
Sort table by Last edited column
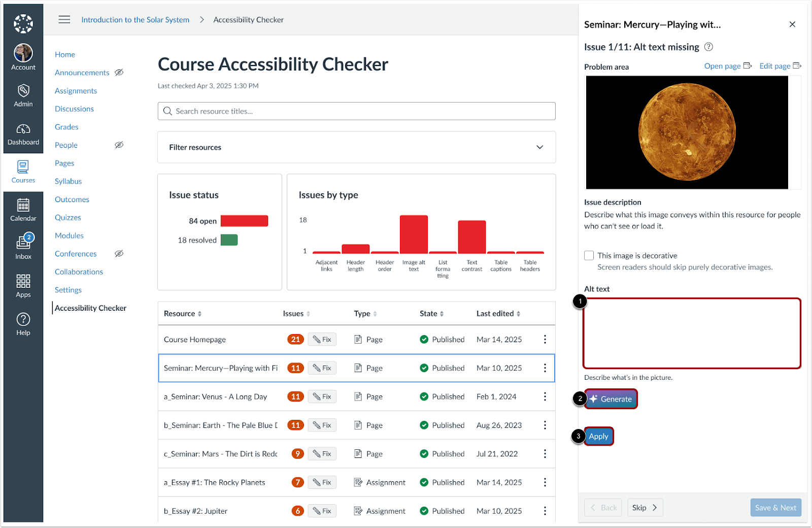tap(498, 314)
